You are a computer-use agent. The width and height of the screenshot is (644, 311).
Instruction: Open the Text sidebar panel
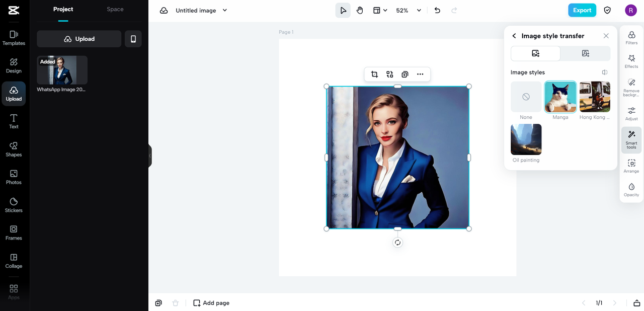click(x=14, y=121)
